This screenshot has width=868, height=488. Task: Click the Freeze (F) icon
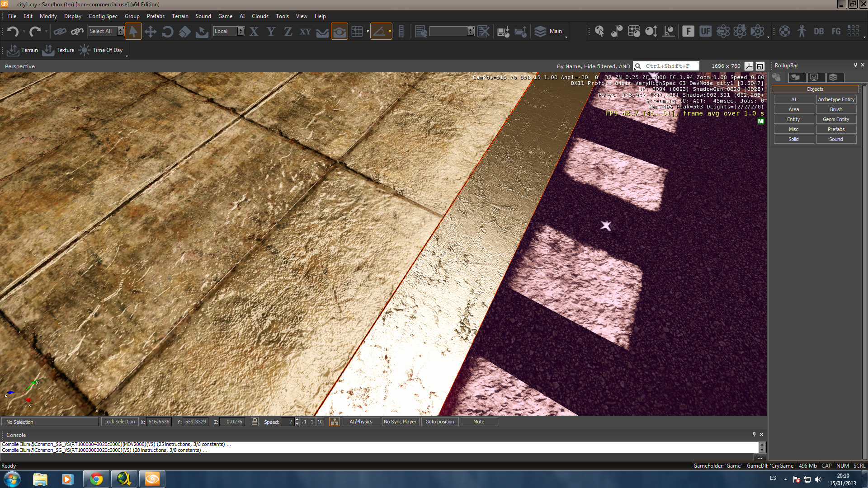click(688, 31)
